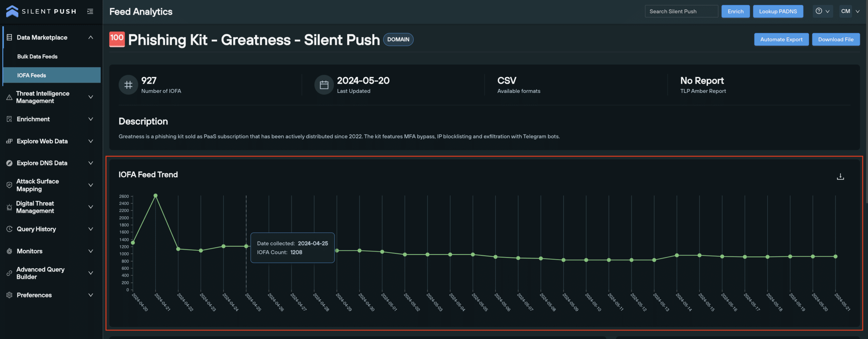Open the Query History menu label

tap(36, 229)
